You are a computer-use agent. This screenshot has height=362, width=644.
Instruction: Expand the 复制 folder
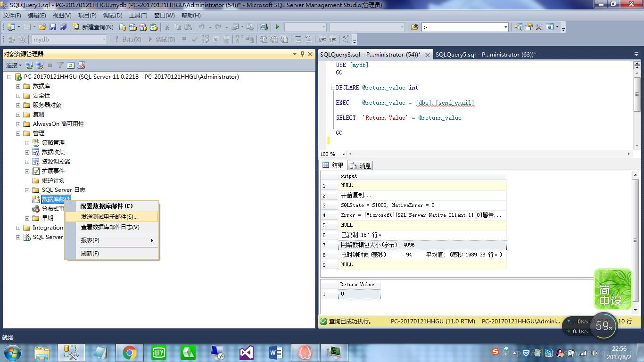coord(18,115)
